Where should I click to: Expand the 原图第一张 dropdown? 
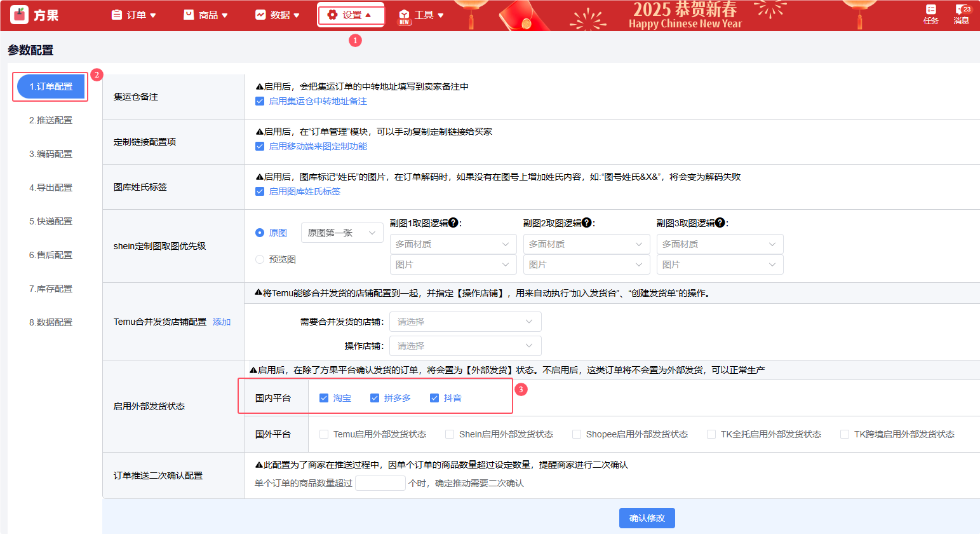click(342, 233)
